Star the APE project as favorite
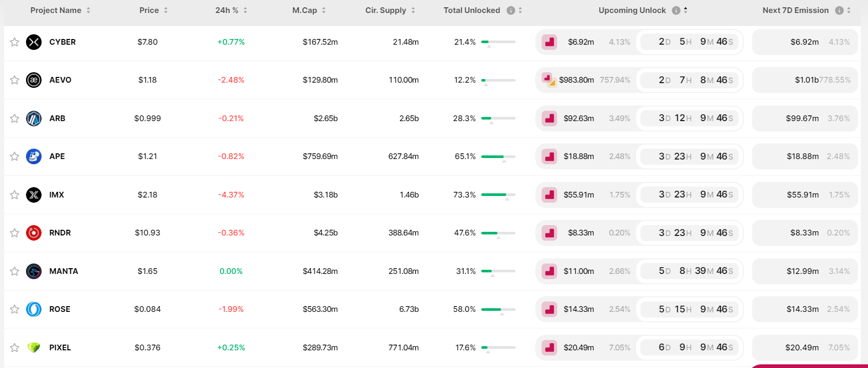This screenshot has width=868, height=368. click(15, 156)
